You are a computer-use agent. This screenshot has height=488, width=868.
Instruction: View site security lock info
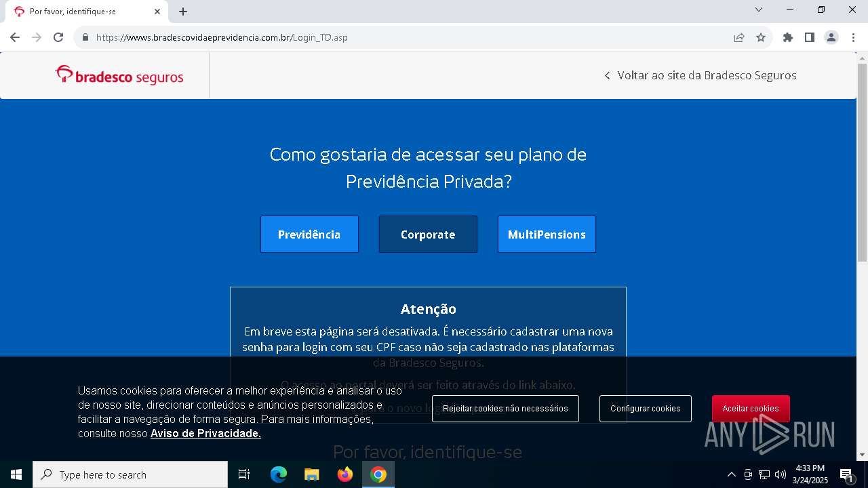coord(85,37)
